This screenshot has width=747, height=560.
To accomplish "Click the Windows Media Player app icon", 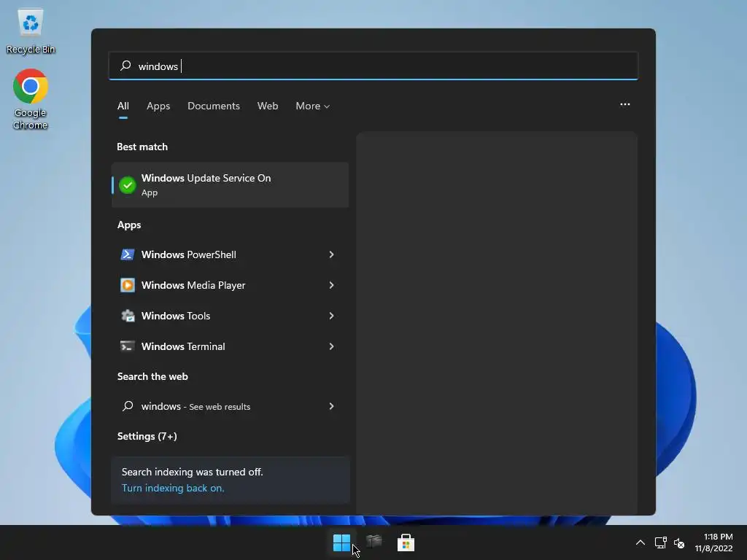I will coord(127,285).
